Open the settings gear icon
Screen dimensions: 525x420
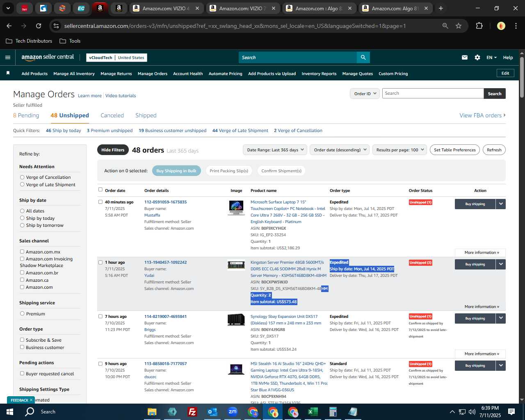[477, 57]
